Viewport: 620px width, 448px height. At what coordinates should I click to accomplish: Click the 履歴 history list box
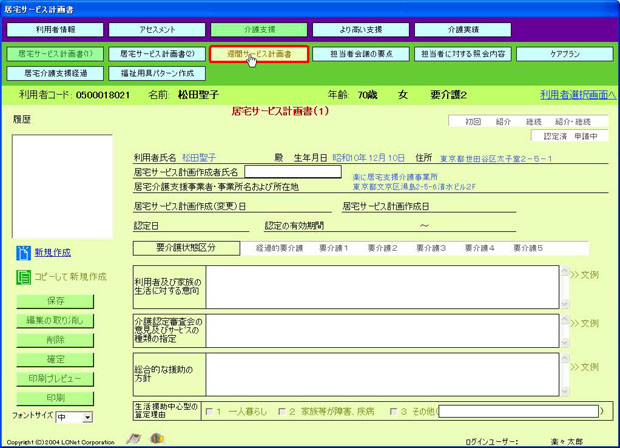62,187
